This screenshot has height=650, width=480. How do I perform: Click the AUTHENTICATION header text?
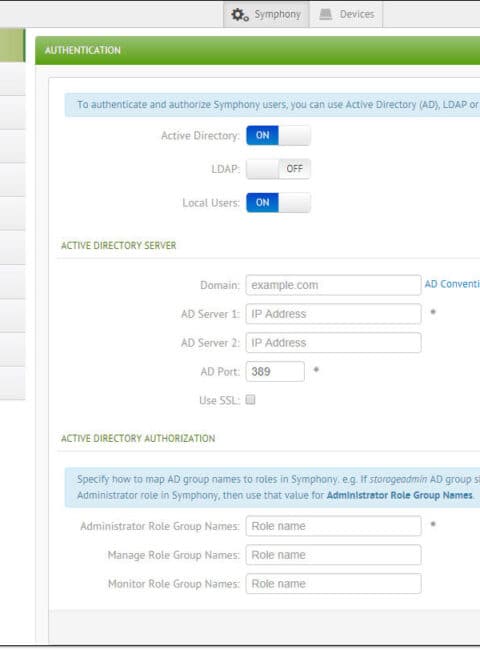pos(83,50)
